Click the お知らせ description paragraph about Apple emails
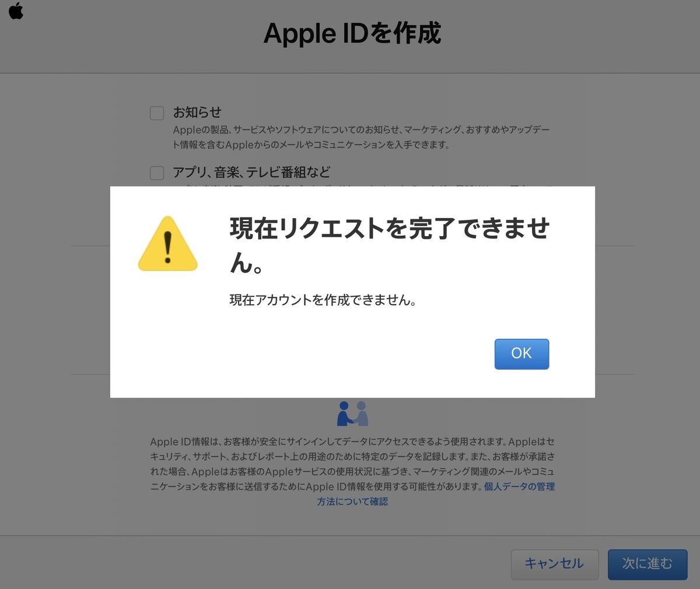 tap(361, 137)
